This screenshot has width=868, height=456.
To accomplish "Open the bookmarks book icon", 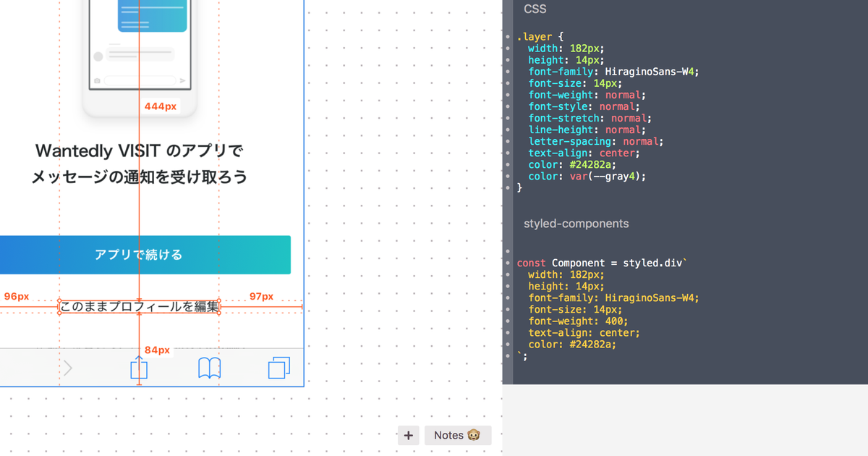I will click(209, 368).
